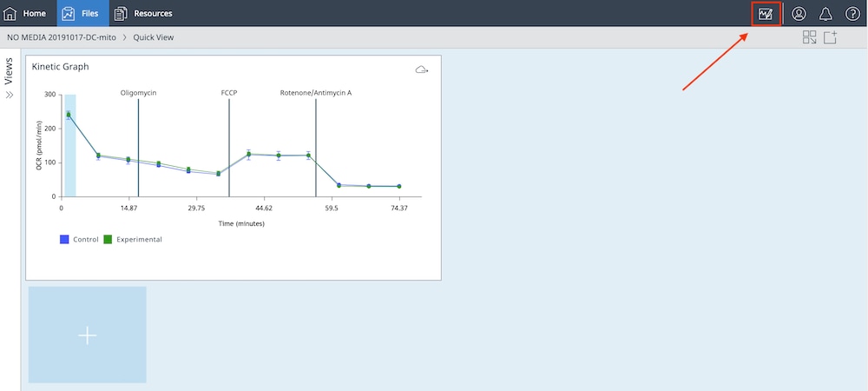The image size is (868, 391).
Task: Click the Rotenone/Antimycin A injection line
Action: tap(316, 148)
